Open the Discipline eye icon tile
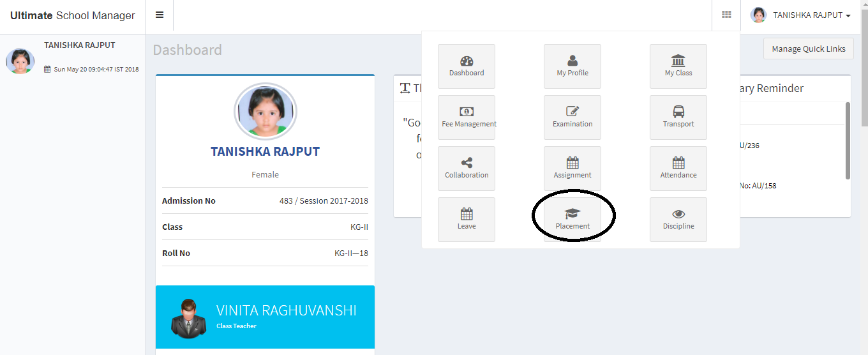868x355 pixels. (x=678, y=220)
